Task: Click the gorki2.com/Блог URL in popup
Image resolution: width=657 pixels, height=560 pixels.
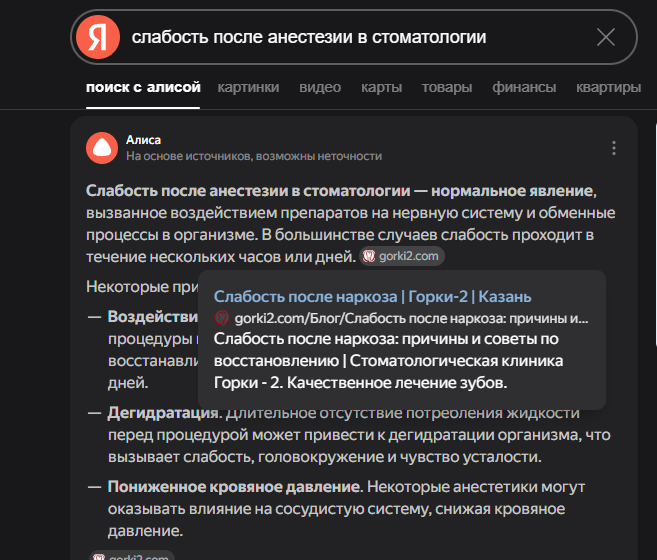Action: coord(411,319)
